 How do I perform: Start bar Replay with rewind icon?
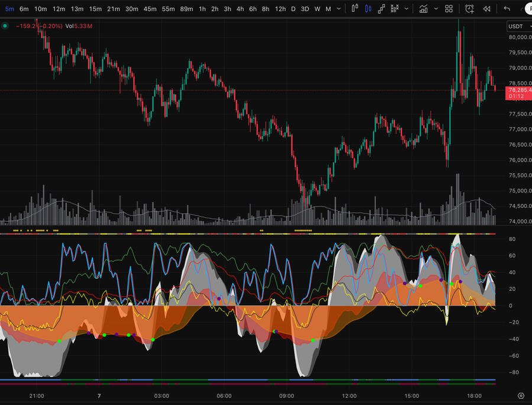click(x=486, y=9)
